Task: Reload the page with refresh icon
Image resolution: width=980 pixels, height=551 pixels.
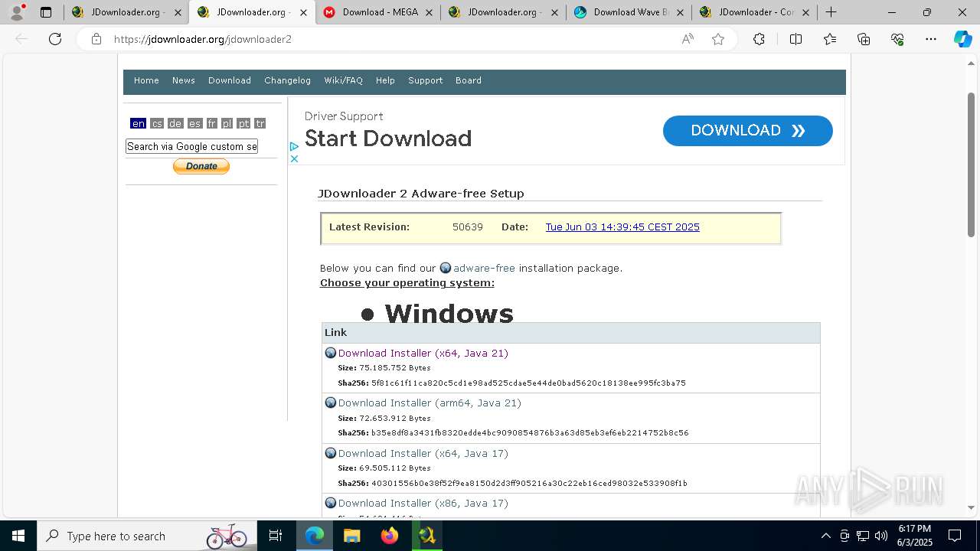Action: pyautogui.click(x=55, y=39)
